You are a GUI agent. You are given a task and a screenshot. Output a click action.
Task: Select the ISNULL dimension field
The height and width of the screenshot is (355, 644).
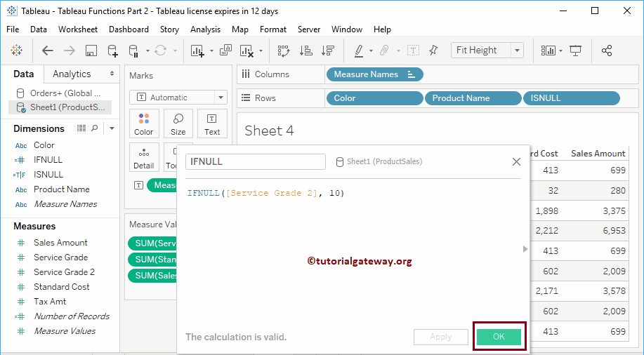(x=48, y=175)
